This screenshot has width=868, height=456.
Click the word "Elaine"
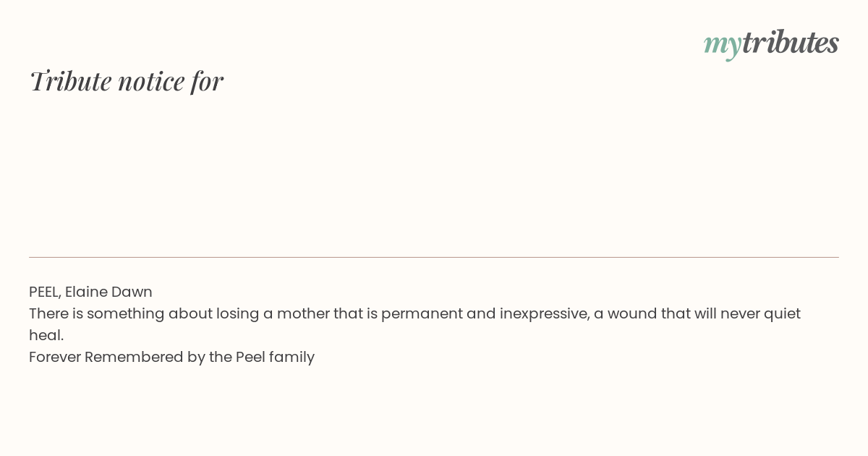[x=86, y=292]
